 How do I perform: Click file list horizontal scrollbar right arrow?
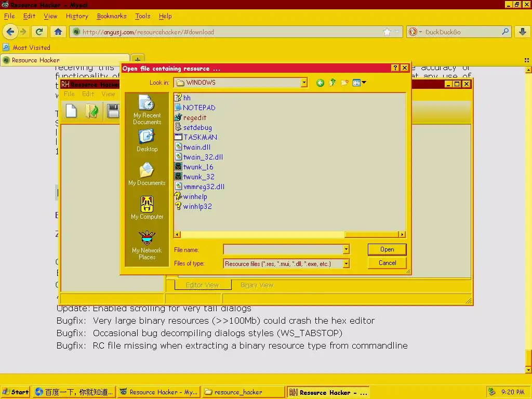402,234
